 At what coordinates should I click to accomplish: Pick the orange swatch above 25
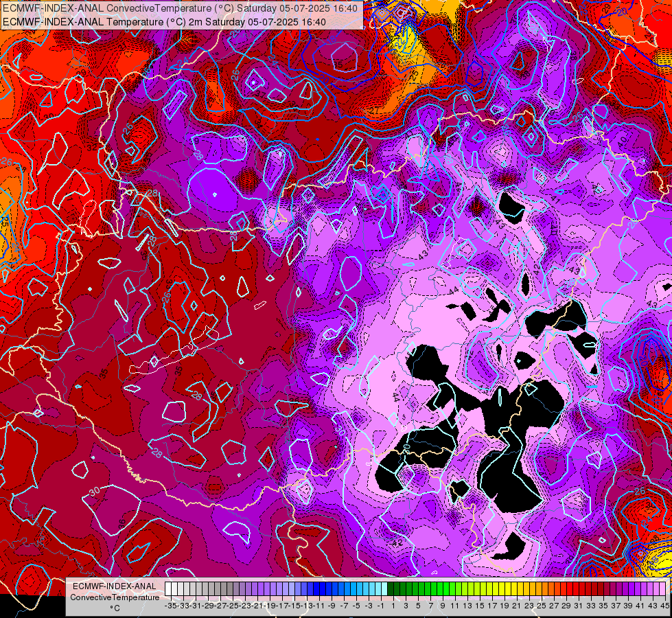pos(540,589)
